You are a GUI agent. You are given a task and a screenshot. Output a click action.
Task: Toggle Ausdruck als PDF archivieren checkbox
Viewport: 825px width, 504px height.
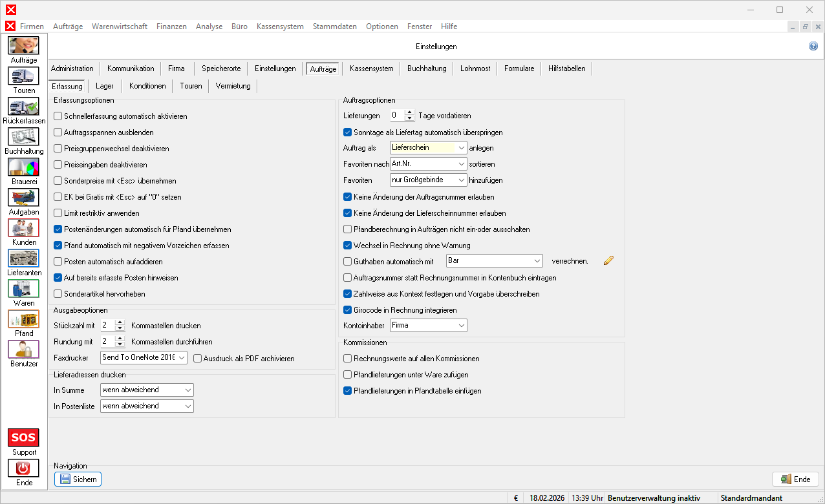click(197, 359)
